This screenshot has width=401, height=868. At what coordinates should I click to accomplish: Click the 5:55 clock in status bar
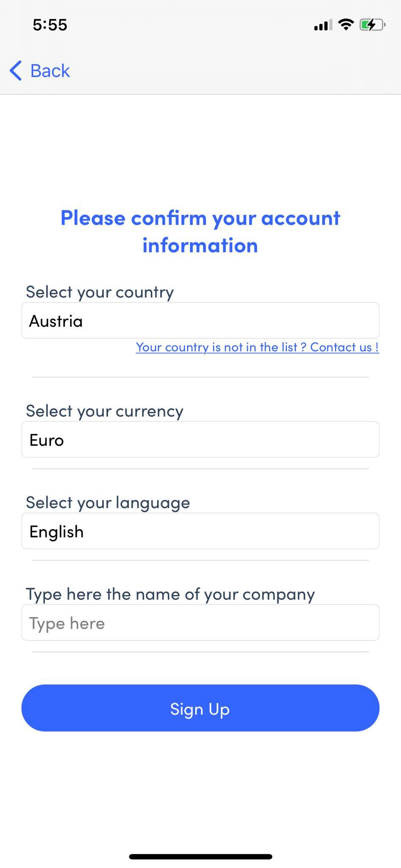pos(50,25)
